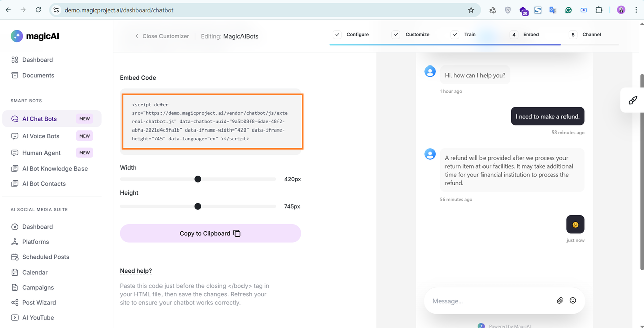Click the browser back arrow
644x328 pixels.
(x=8, y=10)
